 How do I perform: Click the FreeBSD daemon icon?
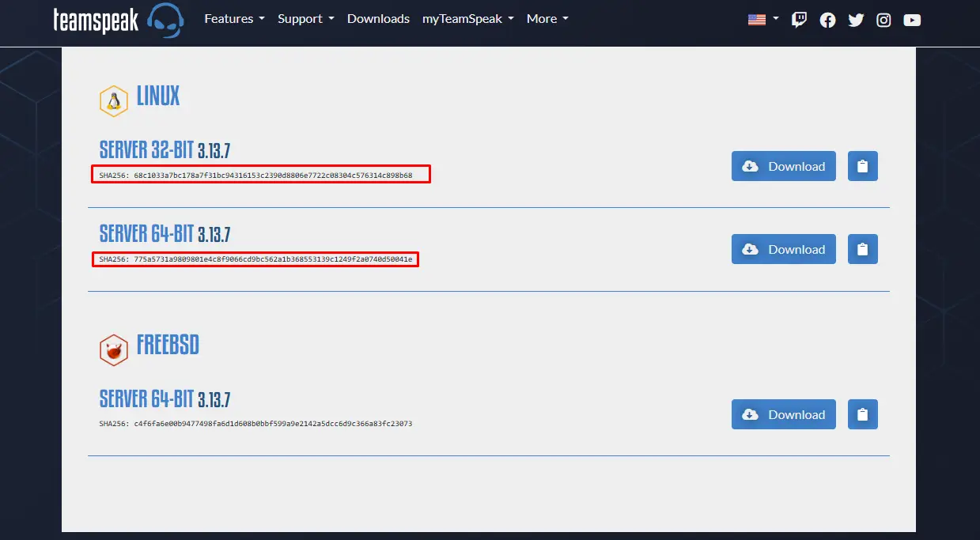pyautogui.click(x=114, y=350)
